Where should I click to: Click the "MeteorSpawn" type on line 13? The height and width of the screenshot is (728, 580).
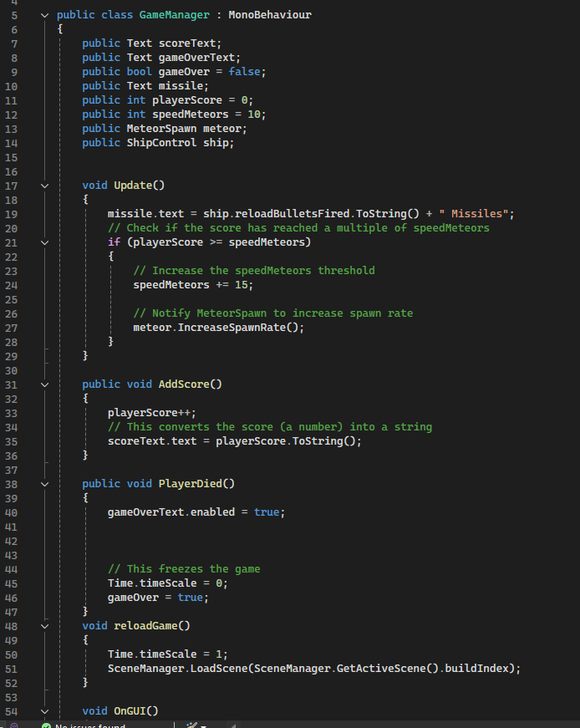coord(161,129)
